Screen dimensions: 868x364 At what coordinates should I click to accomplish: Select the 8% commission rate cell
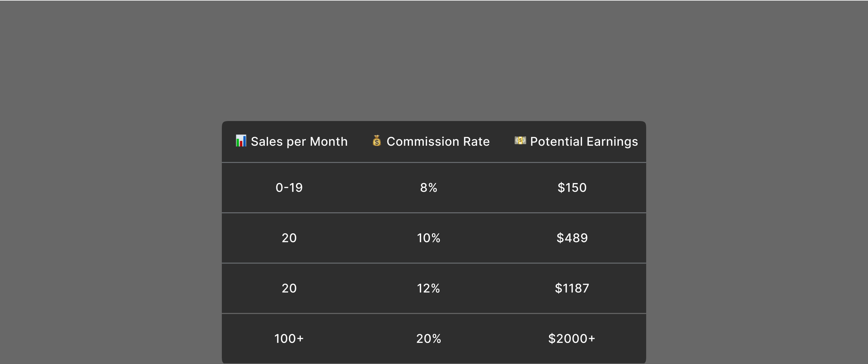429,188
